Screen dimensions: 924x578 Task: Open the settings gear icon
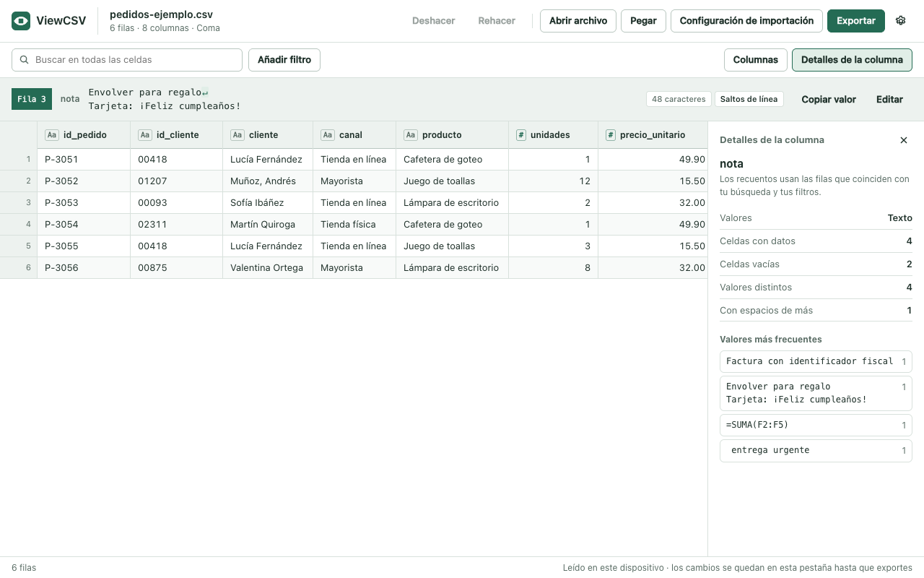[900, 21]
